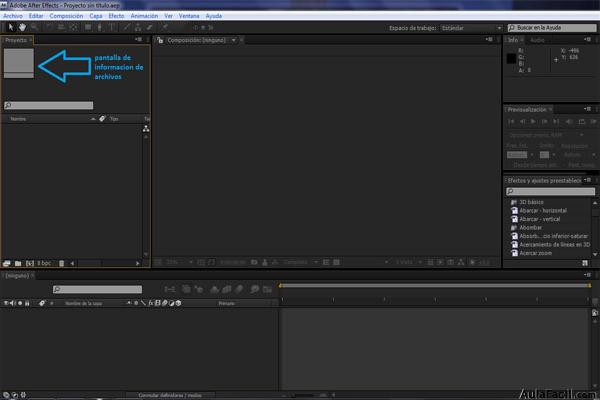Viewport: 600px width, 400px height.
Task: Delete selected item with trash icon
Action: [62, 263]
